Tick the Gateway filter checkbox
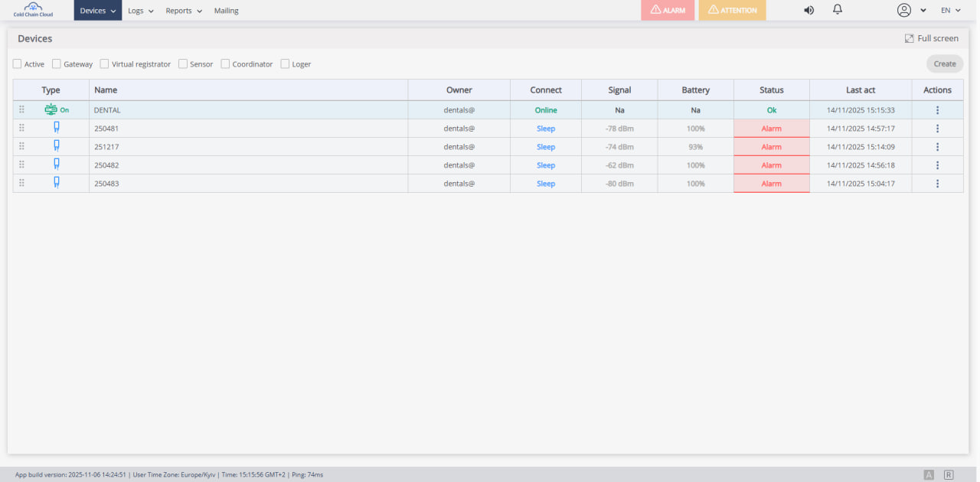Screen dimensions: 980x482 point(57,64)
